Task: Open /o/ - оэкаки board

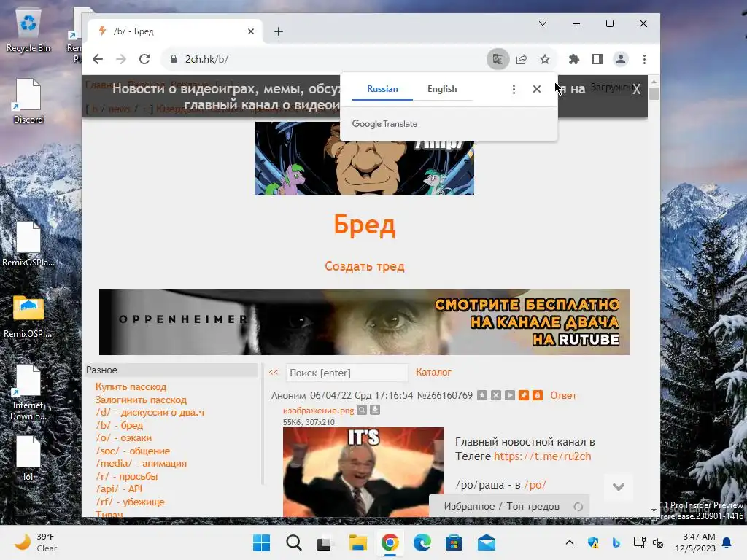Action: (123, 437)
